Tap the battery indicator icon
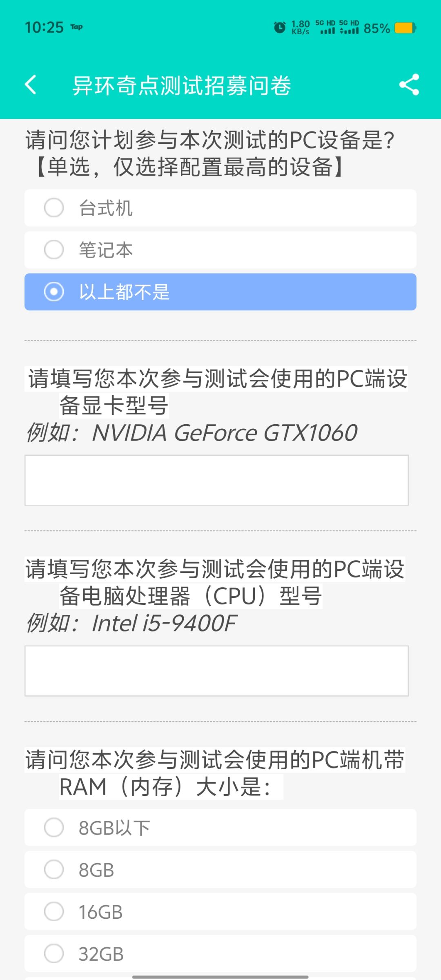This screenshot has height=980, width=441. tap(405, 28)
